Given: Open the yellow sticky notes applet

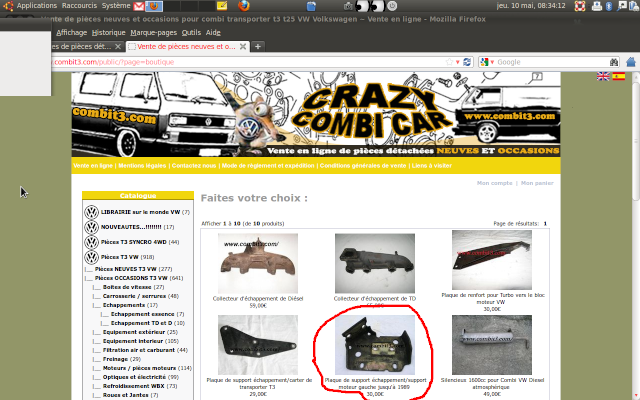Looking at the screenshot, I should click(222, 6).
